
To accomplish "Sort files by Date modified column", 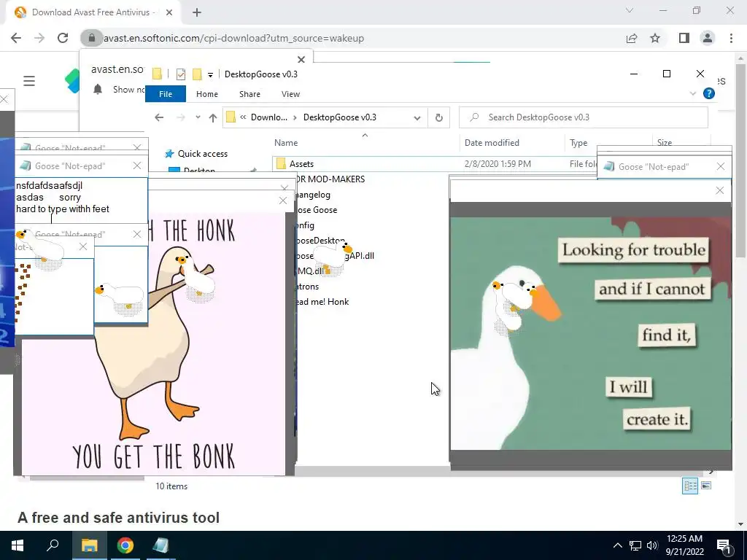I will [x=492, y=143].
